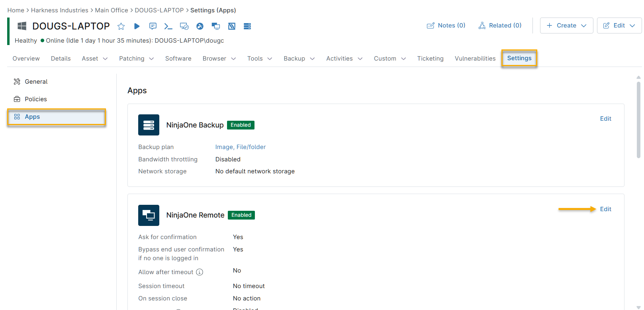Start NinjaOne Remote from header toolbar
Screen dimensions: 644x310
(x=216, y=26)
